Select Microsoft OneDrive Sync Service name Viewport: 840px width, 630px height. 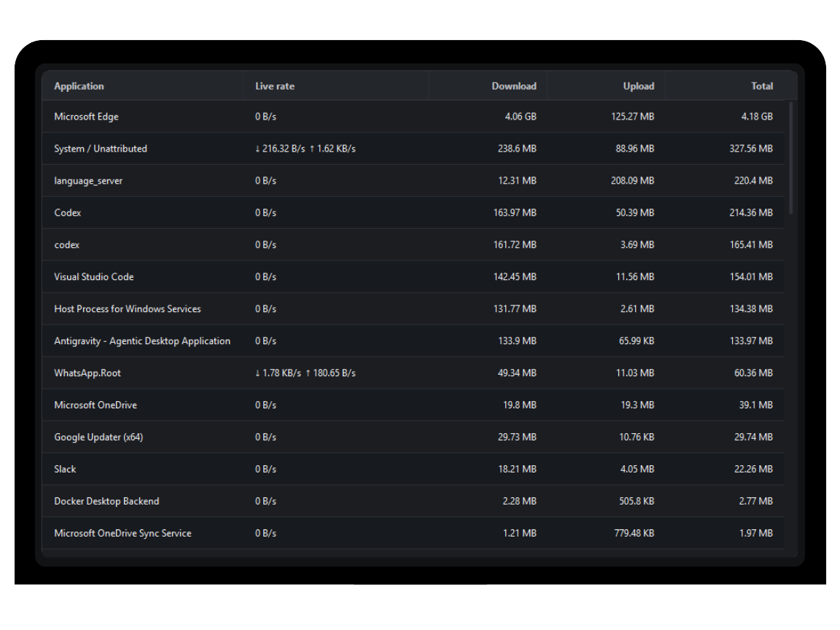pos(122,534)
